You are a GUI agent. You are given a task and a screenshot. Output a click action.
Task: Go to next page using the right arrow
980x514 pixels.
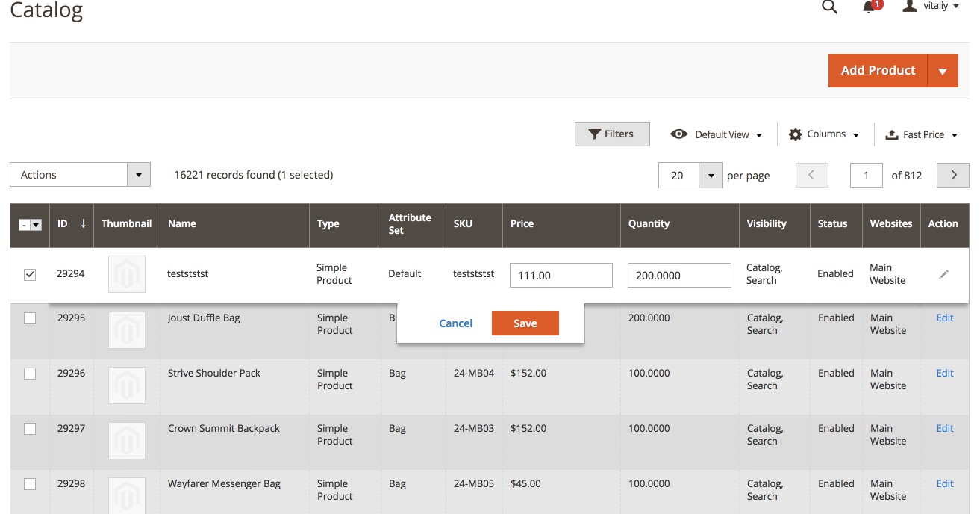tap(952, 175)
